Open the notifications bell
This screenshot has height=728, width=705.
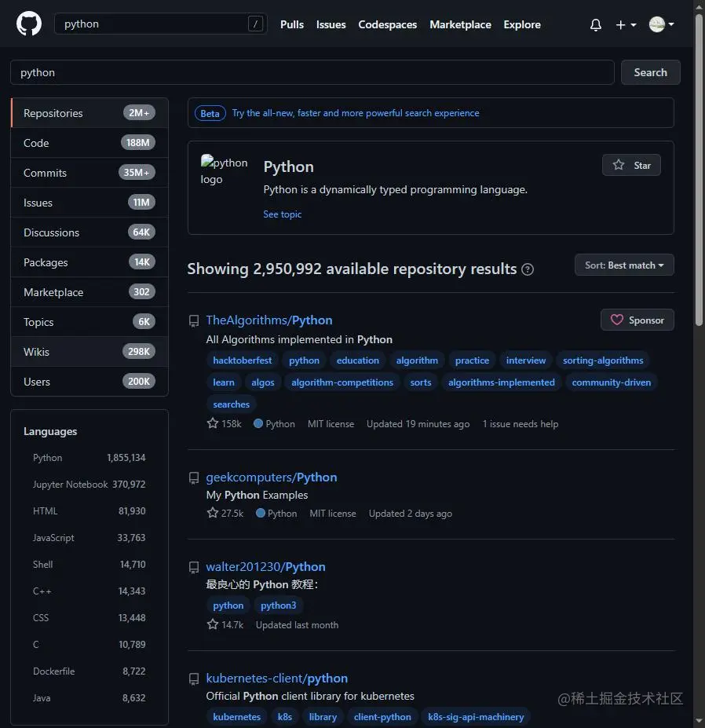pos(595,24)
